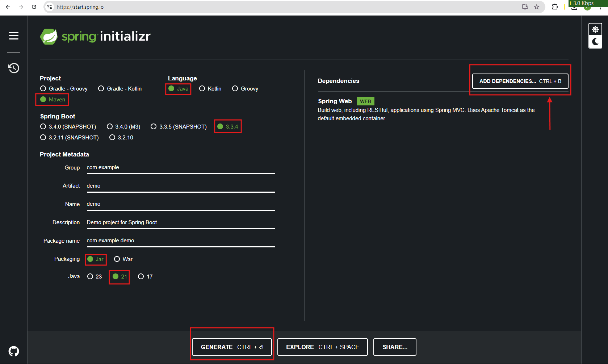Reload the page
This screenshot has width=608, height=364.
(34, 7)
